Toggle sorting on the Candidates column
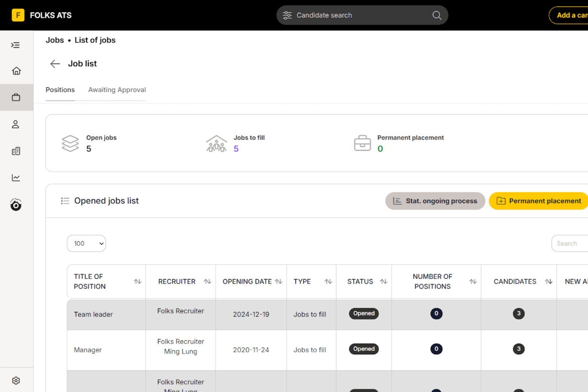 (549, 281)
